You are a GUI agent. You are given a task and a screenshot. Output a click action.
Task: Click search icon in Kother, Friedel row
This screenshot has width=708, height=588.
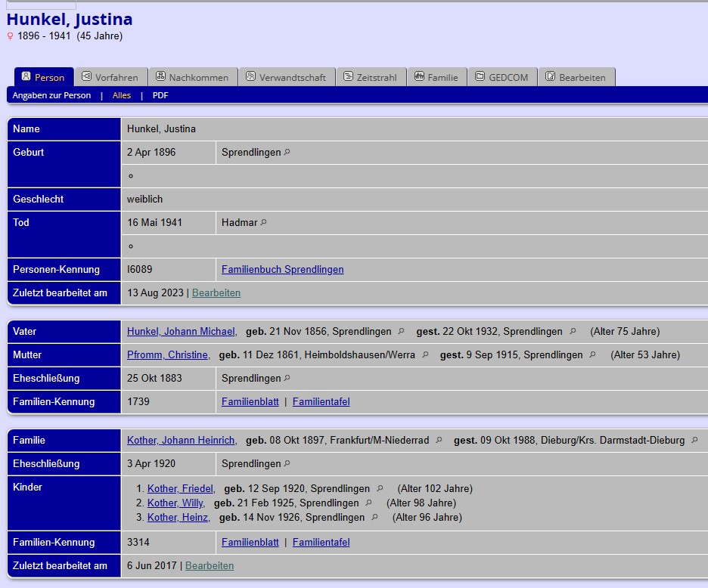tap(380, 488)
